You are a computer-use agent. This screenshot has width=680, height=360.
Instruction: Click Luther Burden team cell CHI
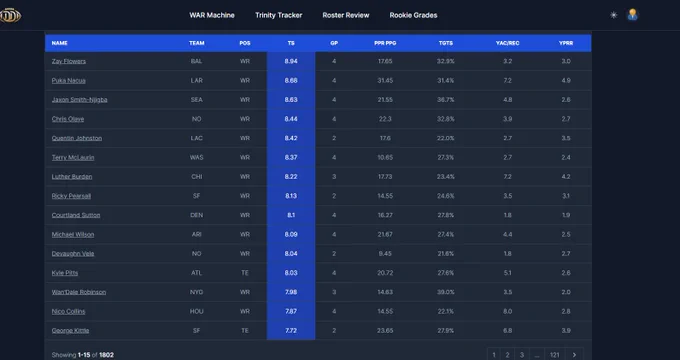click(x=196, y=177)
